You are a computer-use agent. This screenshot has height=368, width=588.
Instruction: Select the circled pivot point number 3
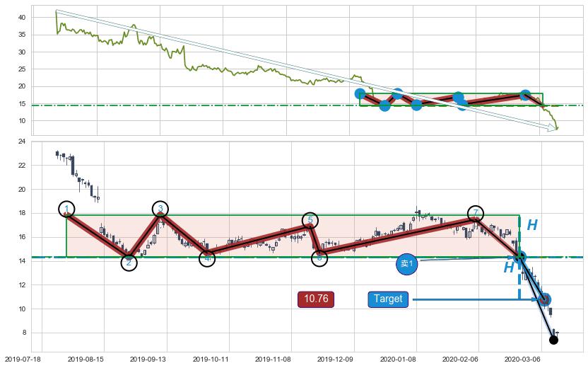160,208
